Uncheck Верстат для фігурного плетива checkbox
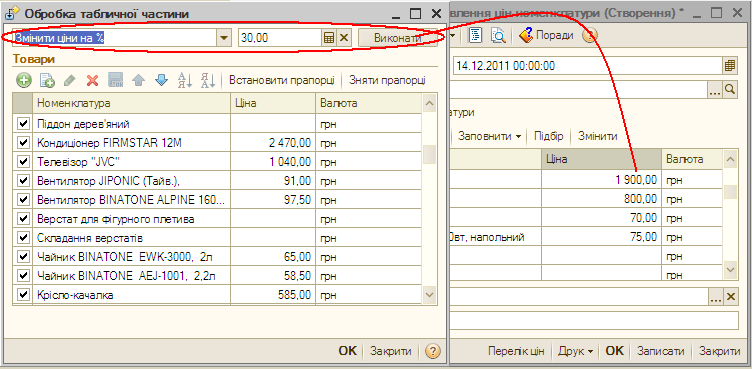The height and width of the screenshot is (369, 752). point(23,219)
